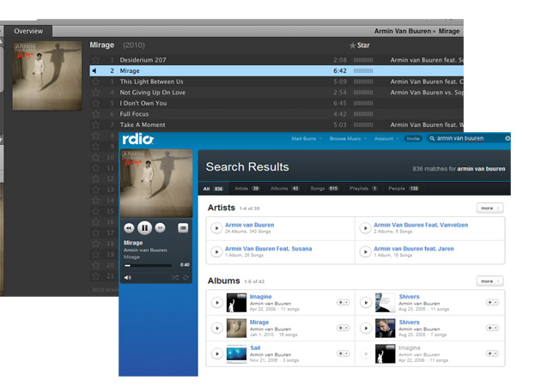Open the Armin van Buuren artist link
This screenshot has width=541, height=392.
pos(249,225)
